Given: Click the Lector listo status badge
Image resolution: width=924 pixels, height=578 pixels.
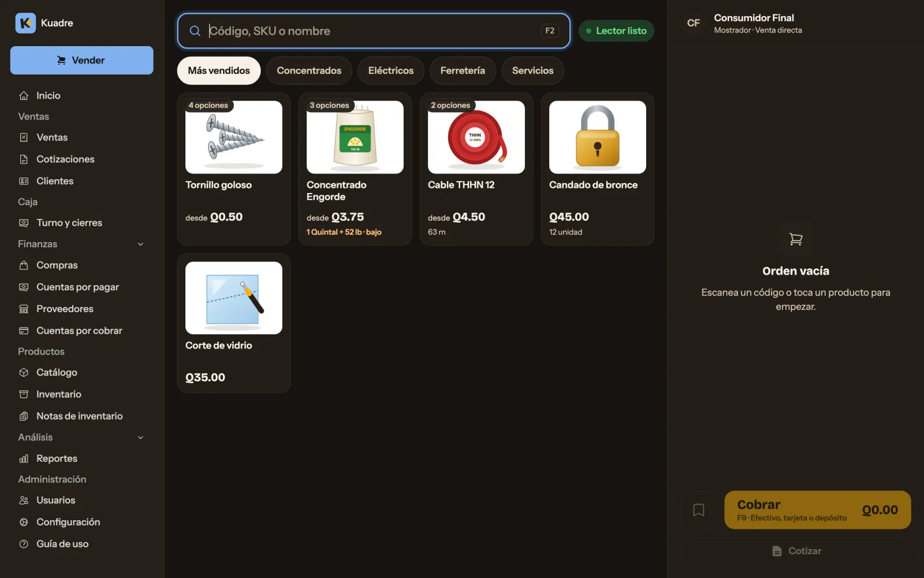Looking at the screenshot, I should coord(616,31).
